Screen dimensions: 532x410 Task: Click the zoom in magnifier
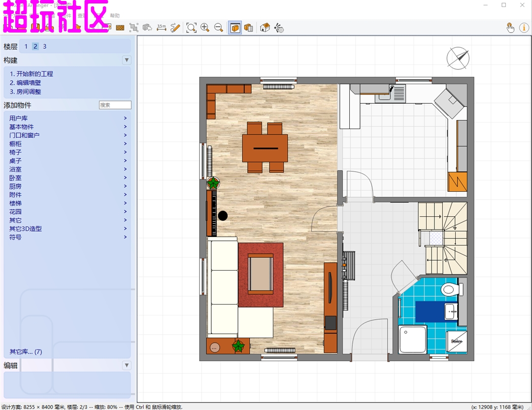pos(205,28)
